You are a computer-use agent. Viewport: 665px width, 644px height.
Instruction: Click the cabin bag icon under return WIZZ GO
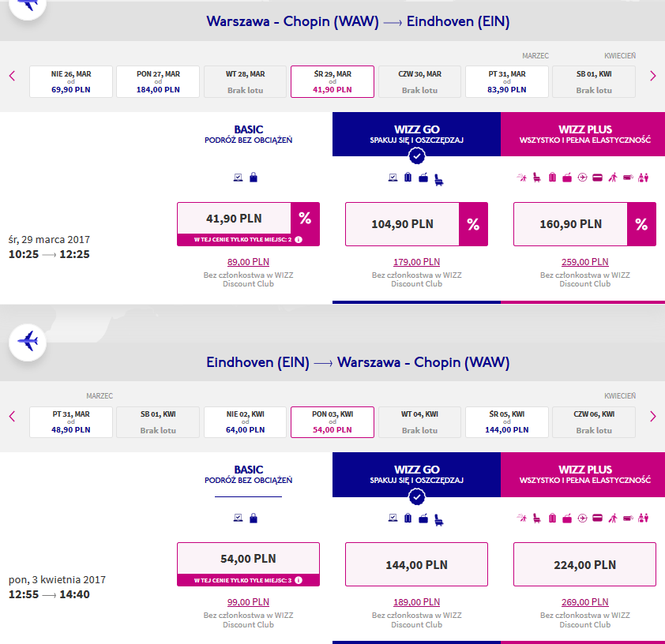coord(423,518)
